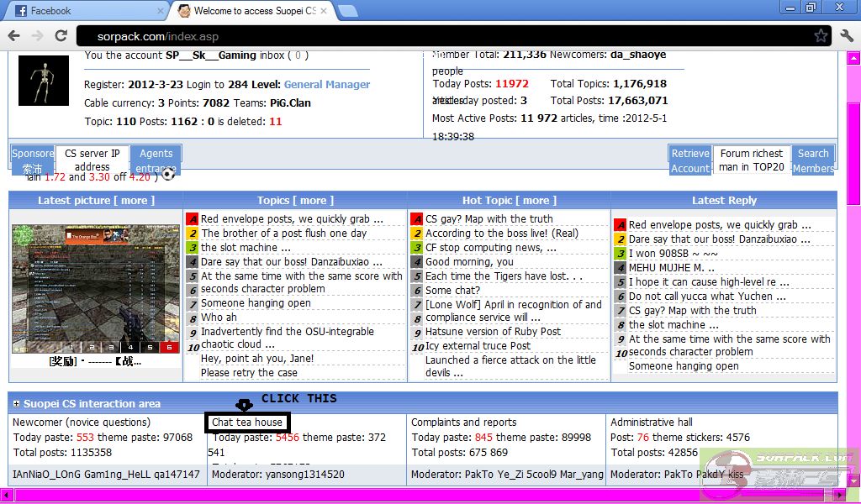Click the browser back arrow

pyautogui.click(x=14, y=36)
